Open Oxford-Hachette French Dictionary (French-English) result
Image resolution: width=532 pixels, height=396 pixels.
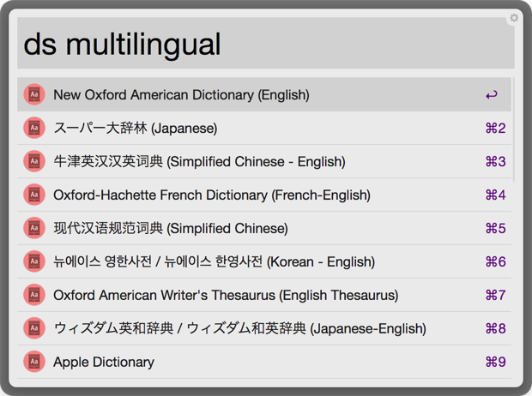tap(264, 195)
